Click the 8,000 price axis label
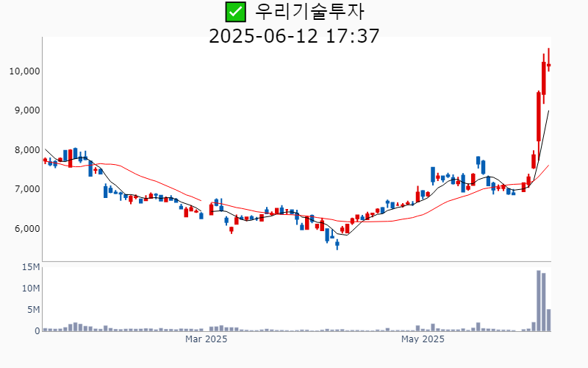This screenshot has height=368, width=588. (x=27, y=150)
